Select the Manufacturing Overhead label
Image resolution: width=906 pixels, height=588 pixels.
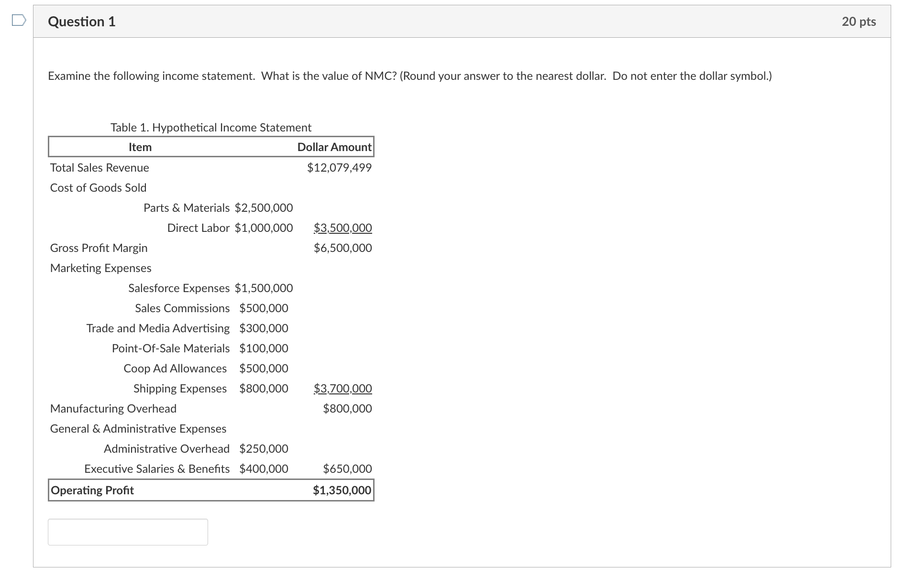click(113, 409)
